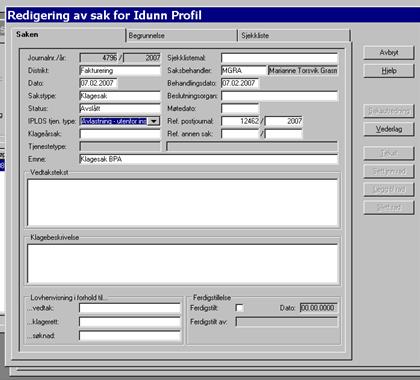420x380 pixels.
Task: Tick the Ferdigstilt checkbox
Action: point(239,308)
